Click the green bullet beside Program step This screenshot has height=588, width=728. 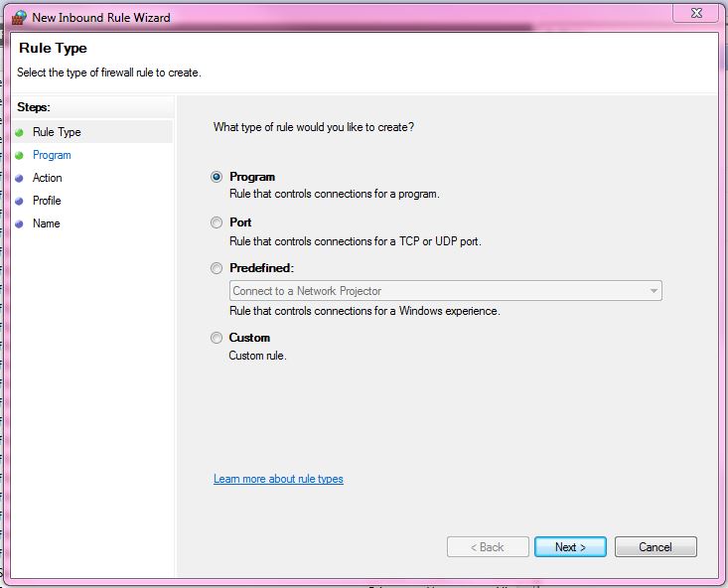click(19, 155)
